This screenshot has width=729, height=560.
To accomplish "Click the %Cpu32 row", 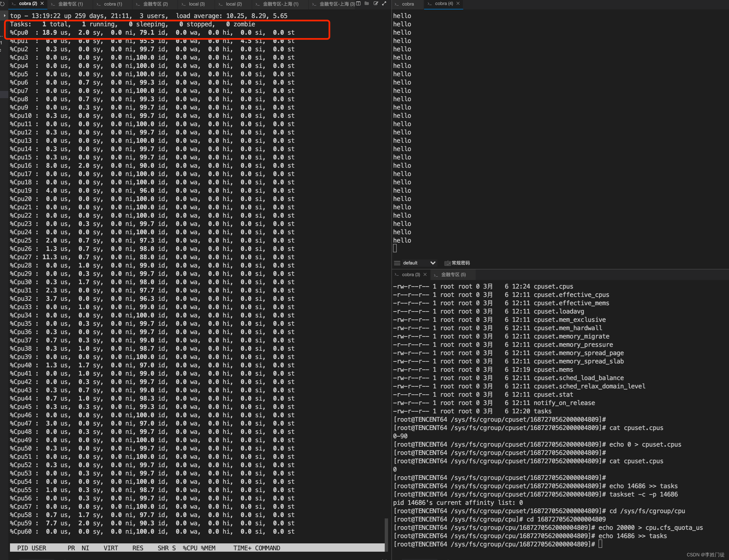I will tap(152, 299).
